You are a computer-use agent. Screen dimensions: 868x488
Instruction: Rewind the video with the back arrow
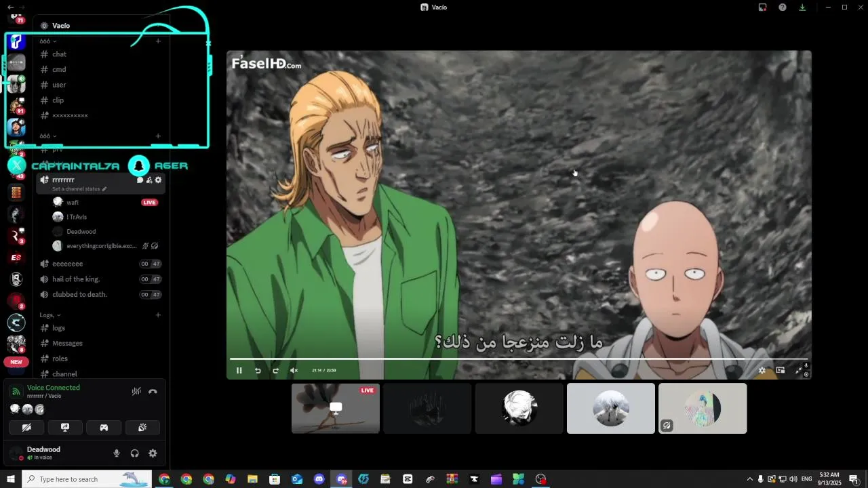click(258, 370)
